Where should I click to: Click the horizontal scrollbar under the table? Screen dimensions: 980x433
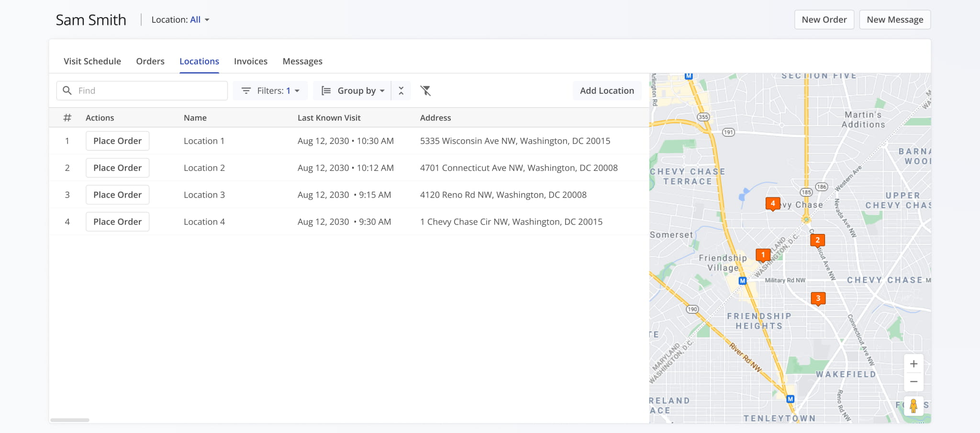coord(70,420)
